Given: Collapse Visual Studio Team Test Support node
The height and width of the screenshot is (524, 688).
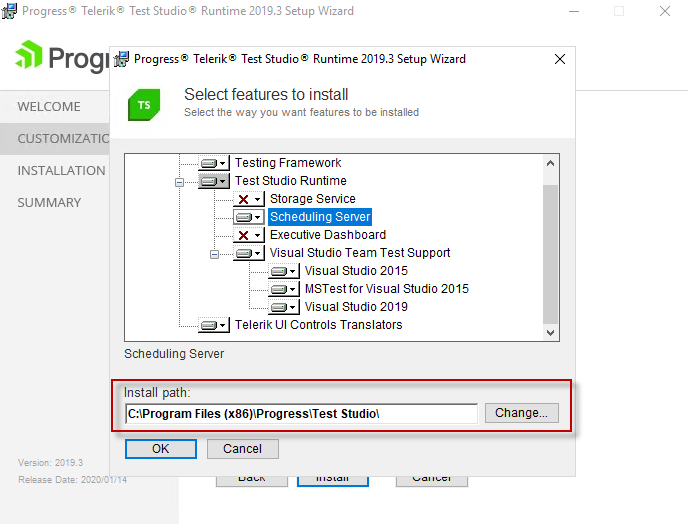Looking at the screenshot, I should tap(215, 254).
